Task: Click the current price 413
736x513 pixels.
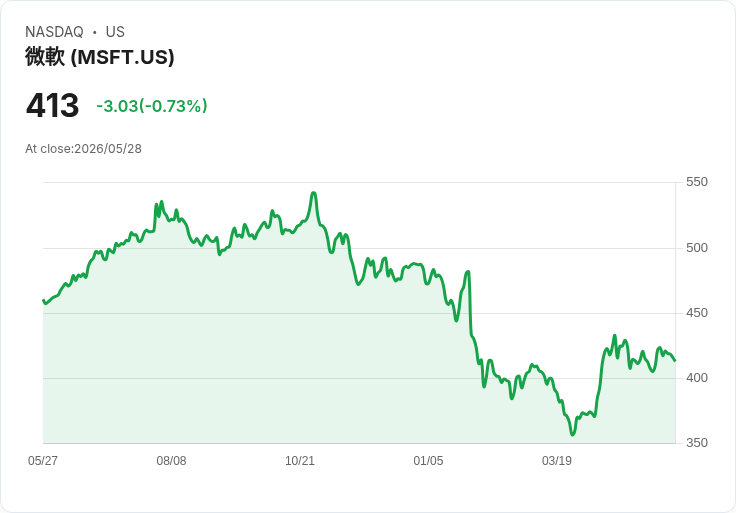Action: 52,106
